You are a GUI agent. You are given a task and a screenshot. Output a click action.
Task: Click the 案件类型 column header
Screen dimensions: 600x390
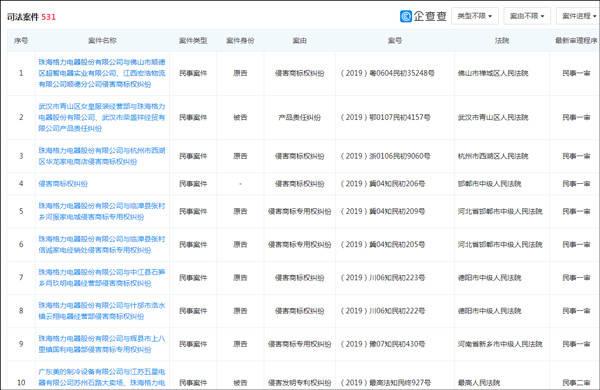click(x=193, y=40)
